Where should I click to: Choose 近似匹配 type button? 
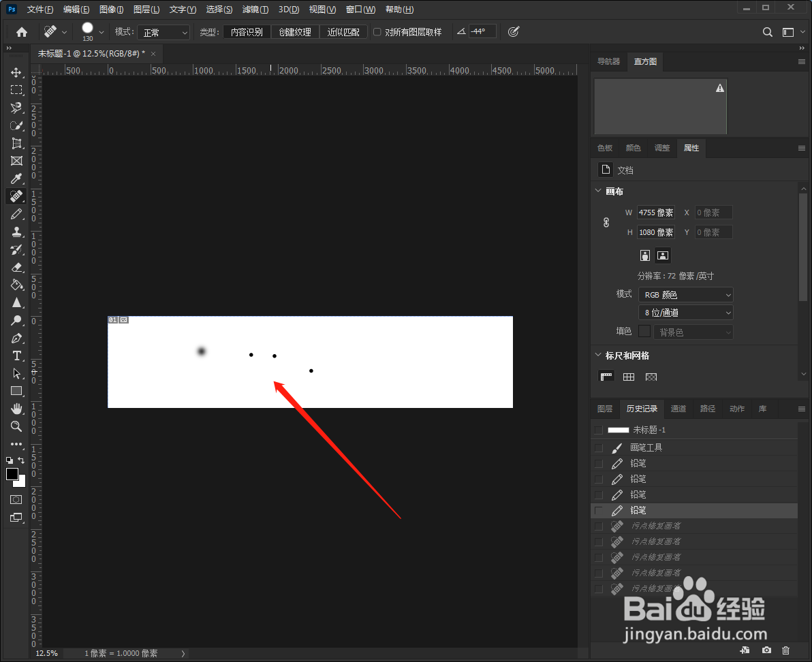click(x=343, y=32)
